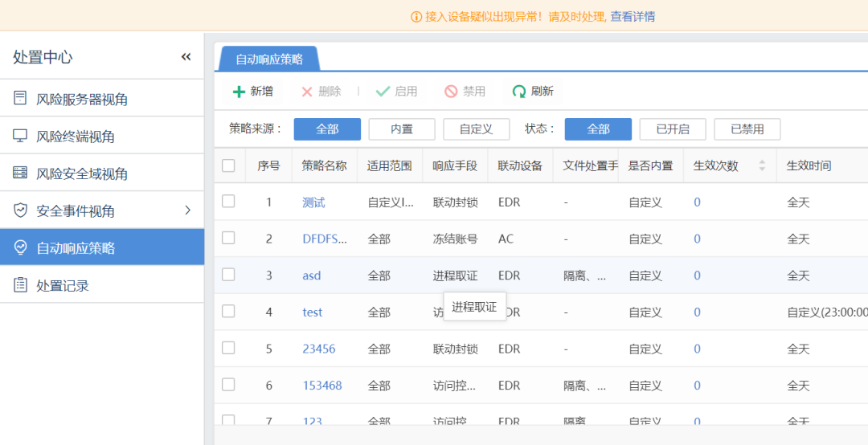Click the 启用 checkmark icon
868x445 pixels.
point(383,92)
